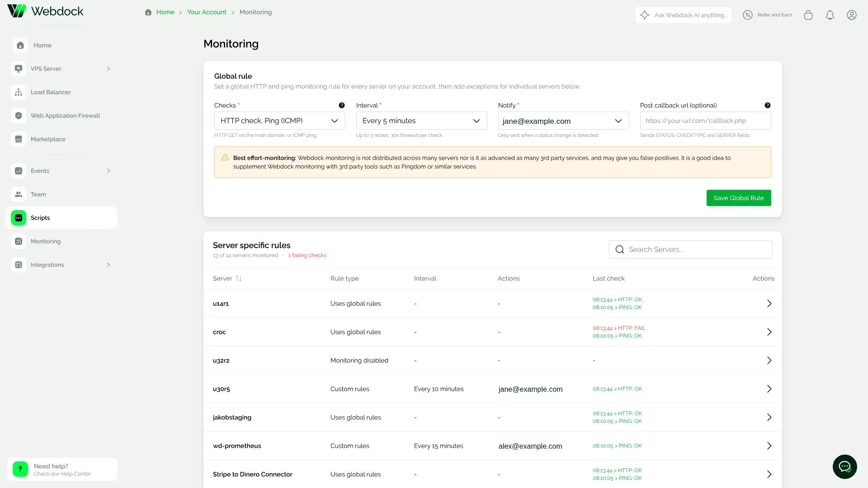This screenshot has height=488, width=868.
Task: Click the Ask Webdock AI sparkle icon
Action: pos(645,15)
